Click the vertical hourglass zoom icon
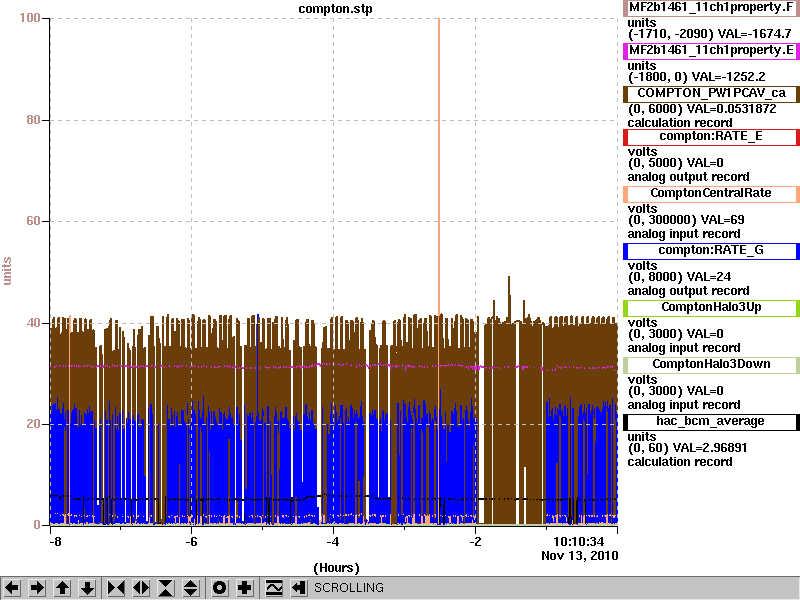The height and width of the screenshot is (600, 800). click(x=166, y=588)
